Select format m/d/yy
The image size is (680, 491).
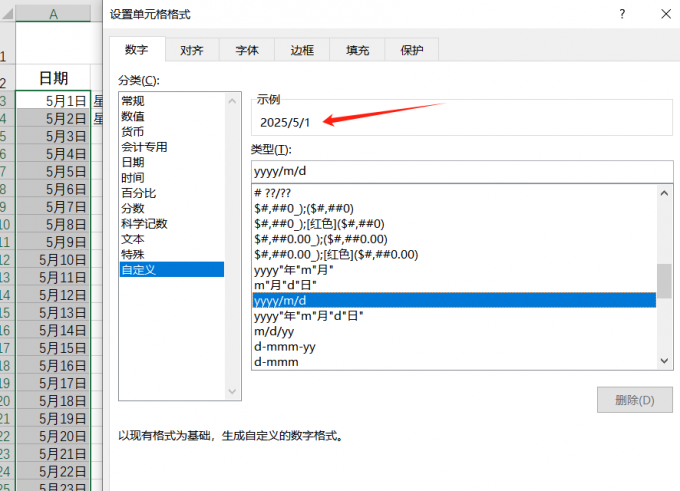[x=454, y=331]
